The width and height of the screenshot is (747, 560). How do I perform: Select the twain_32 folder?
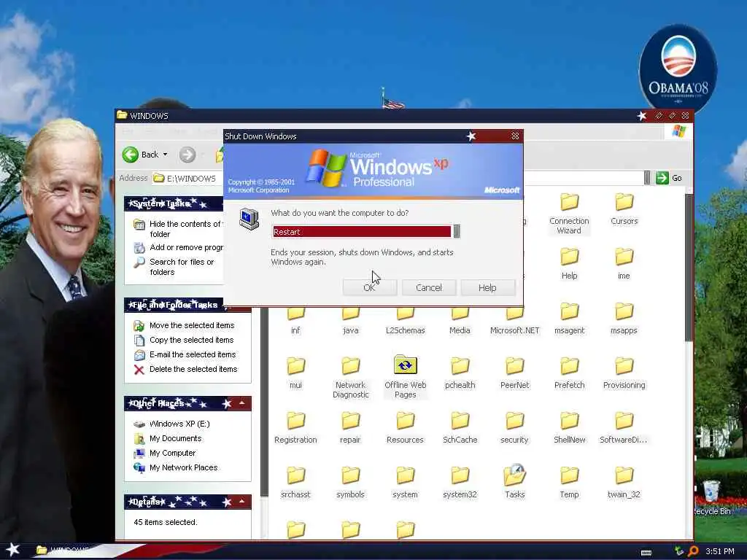click(x=624, y=483)
